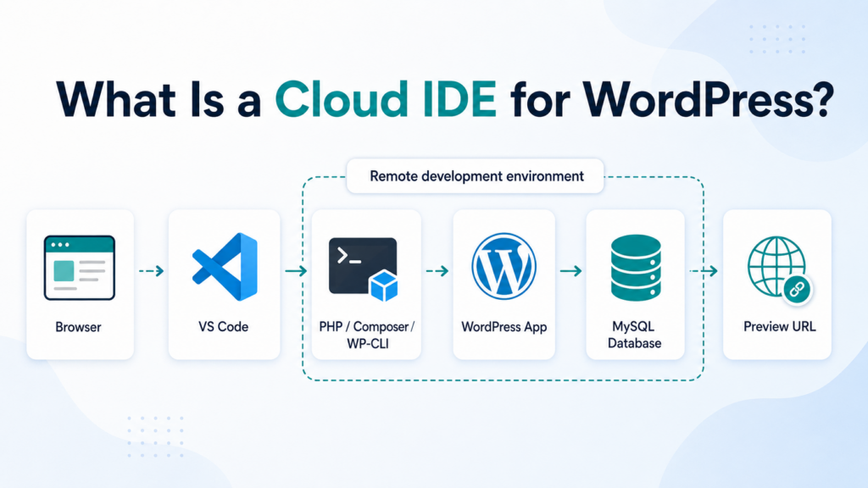Click the globe with link icon
Screen dimensions: 868x488
click(x=780, y=270)
